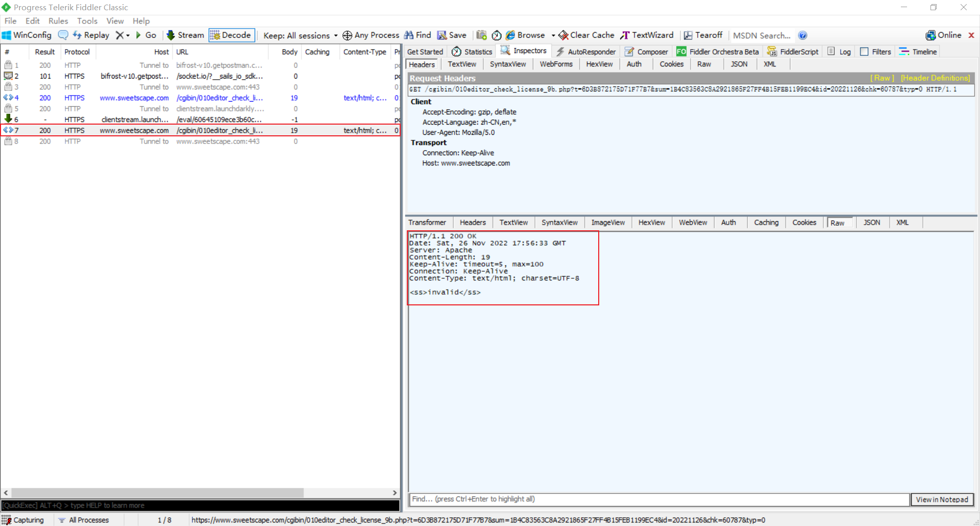Toggle Stream mode
Screen dimensions: 980x526
click(x=185, y=35)
